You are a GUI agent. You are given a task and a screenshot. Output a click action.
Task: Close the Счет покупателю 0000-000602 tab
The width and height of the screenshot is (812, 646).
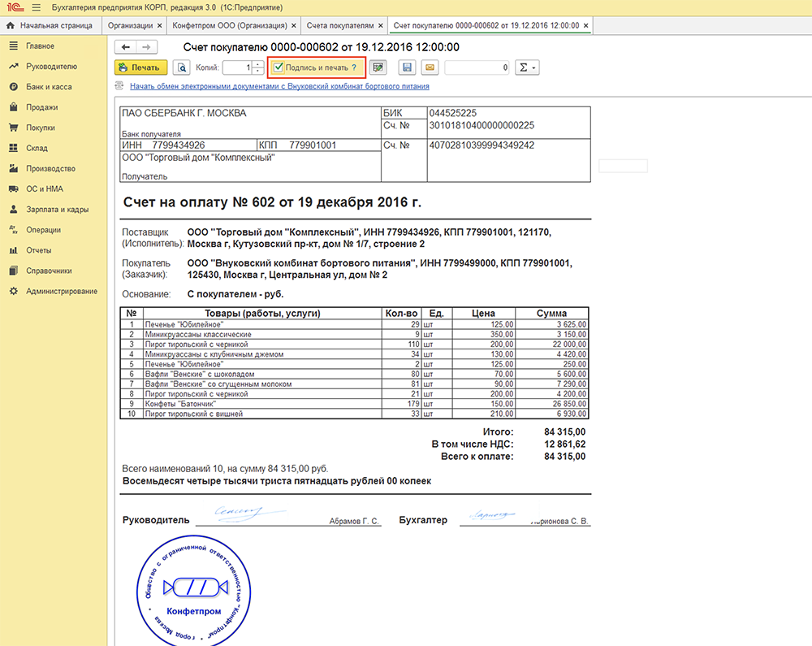click(x=585, y=25)
